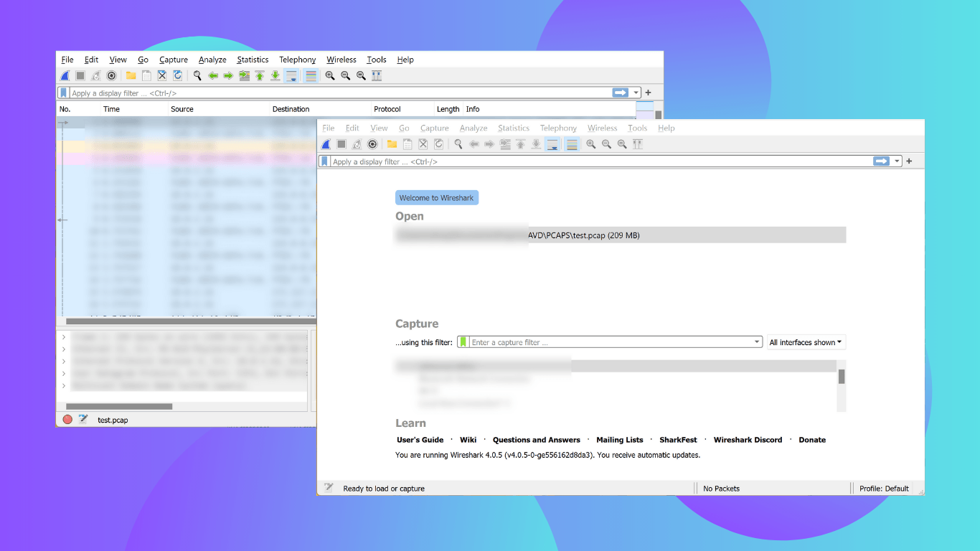Zoom in packet text in front window

point(590,144)
